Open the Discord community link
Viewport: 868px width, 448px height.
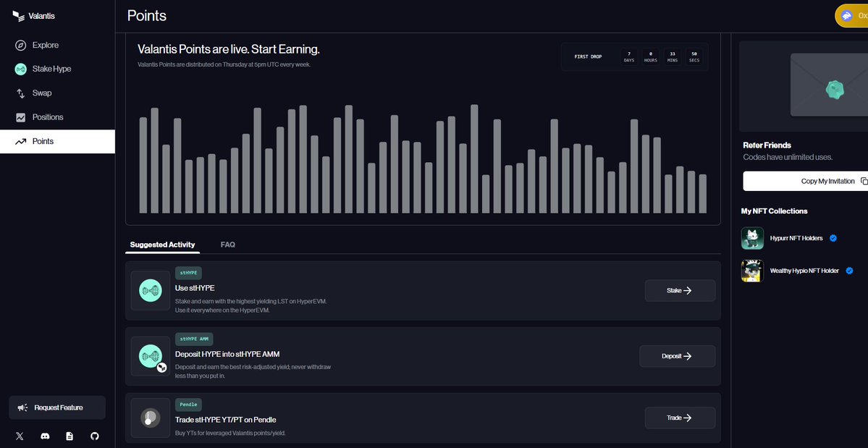(45, 436)
